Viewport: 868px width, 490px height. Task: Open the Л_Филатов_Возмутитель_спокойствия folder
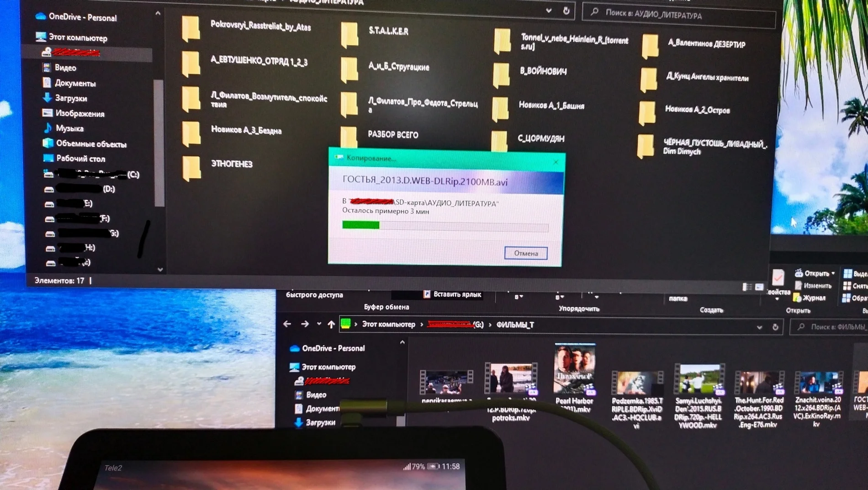tap(255, 99)
